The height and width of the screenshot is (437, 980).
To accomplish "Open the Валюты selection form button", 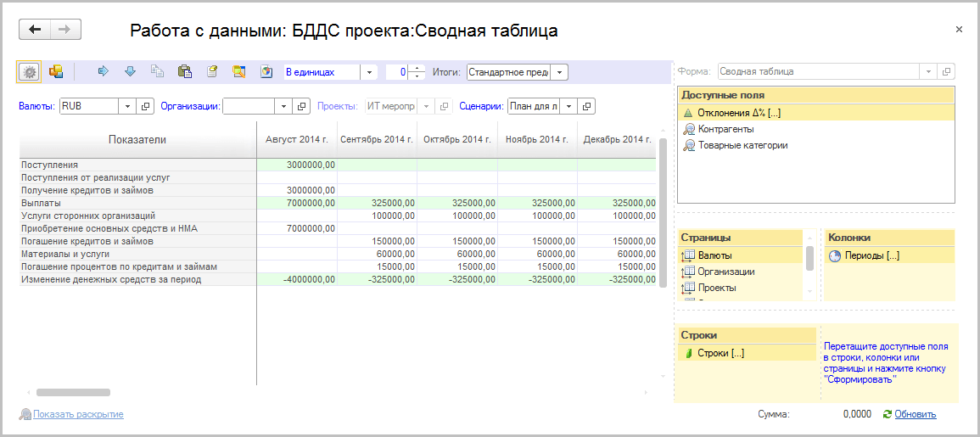I will pyautogui.click(x=145, y=106).
